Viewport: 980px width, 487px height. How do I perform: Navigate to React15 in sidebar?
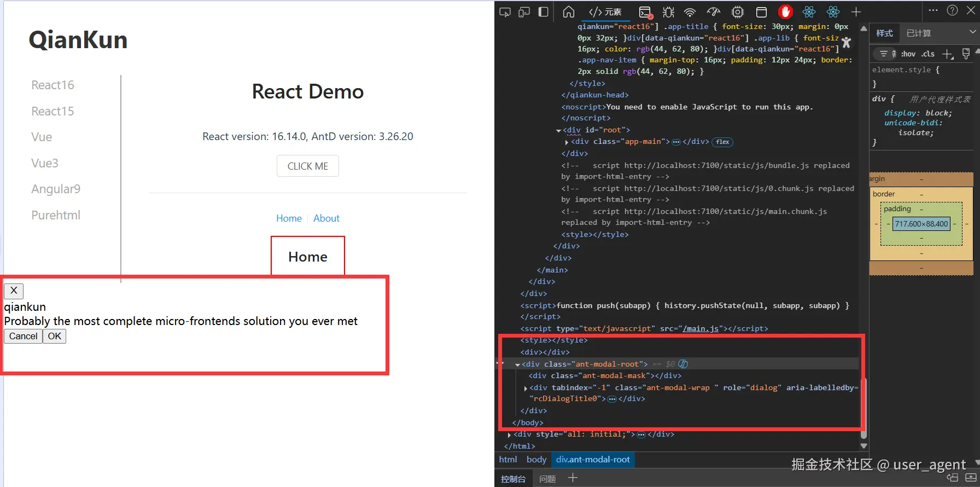pyautogui.click(x=52, y=112)
